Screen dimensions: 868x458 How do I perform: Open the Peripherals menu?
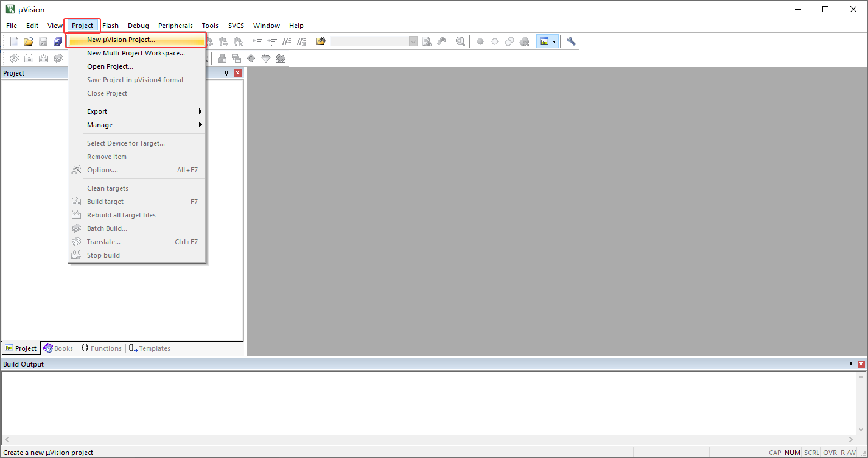pyautogui.click(x=175, y=26)
